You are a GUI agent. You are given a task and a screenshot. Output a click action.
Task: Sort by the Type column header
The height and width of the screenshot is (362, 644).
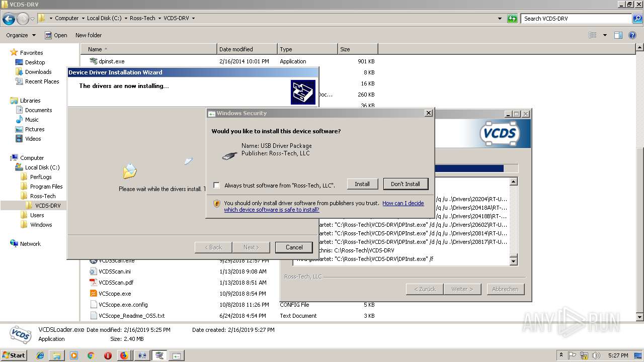(x=307, y=49)
